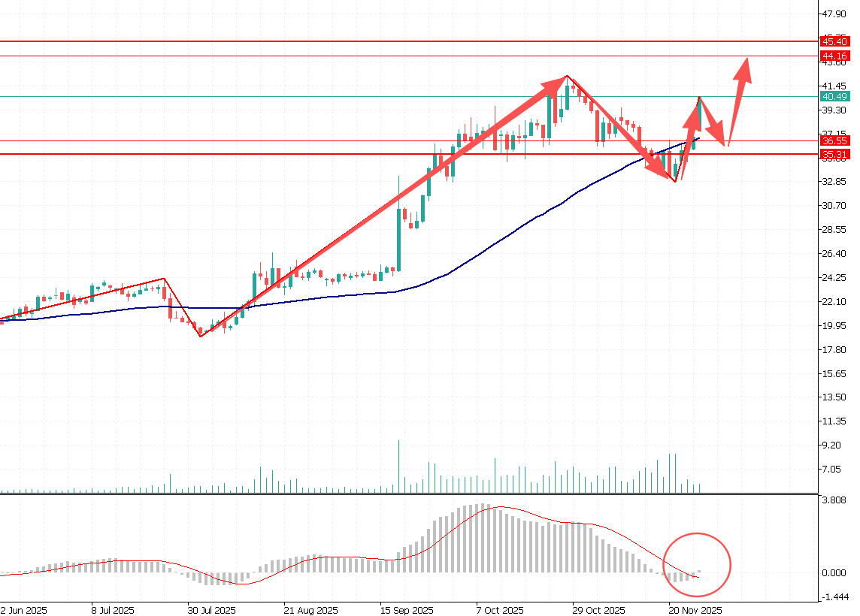The image size is (860, 616).
Task: Click the 11.35 price axis value
Action: [834, 421]
